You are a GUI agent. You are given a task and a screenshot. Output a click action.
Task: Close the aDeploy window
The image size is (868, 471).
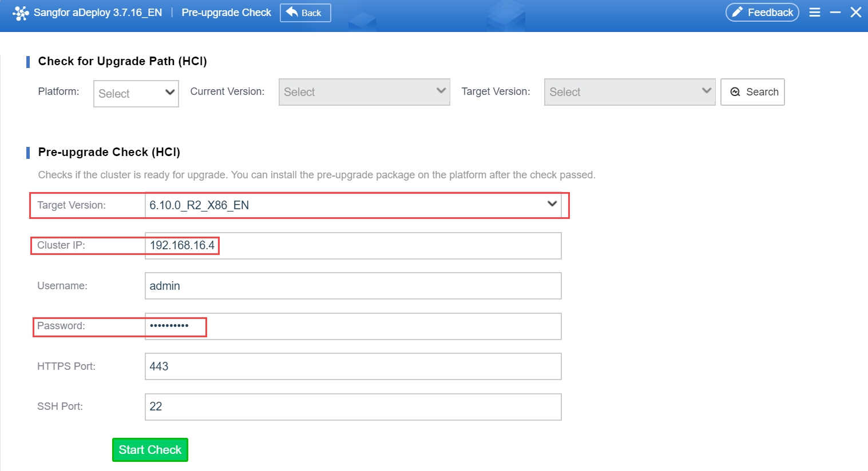[x=856, y=13]
